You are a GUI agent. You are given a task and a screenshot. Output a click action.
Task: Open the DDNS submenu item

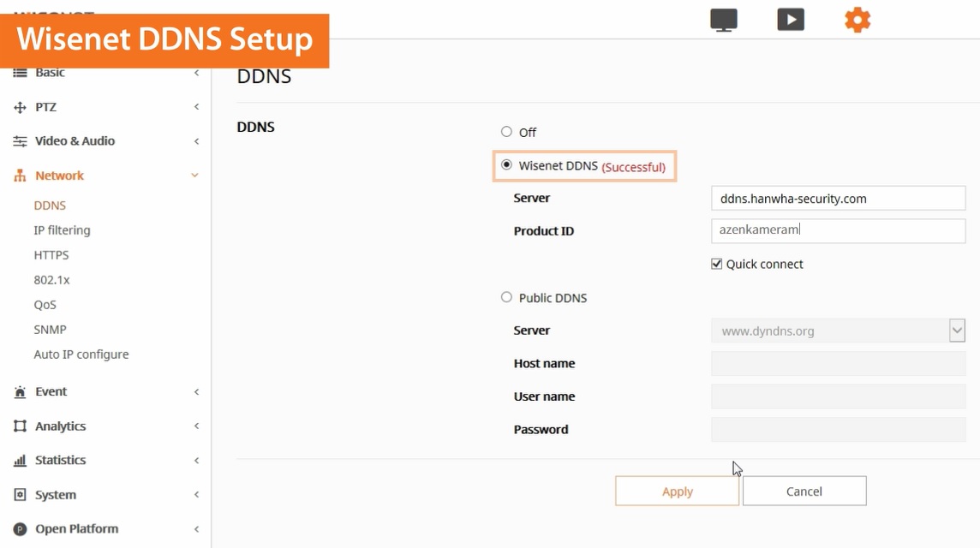(50, 205)
